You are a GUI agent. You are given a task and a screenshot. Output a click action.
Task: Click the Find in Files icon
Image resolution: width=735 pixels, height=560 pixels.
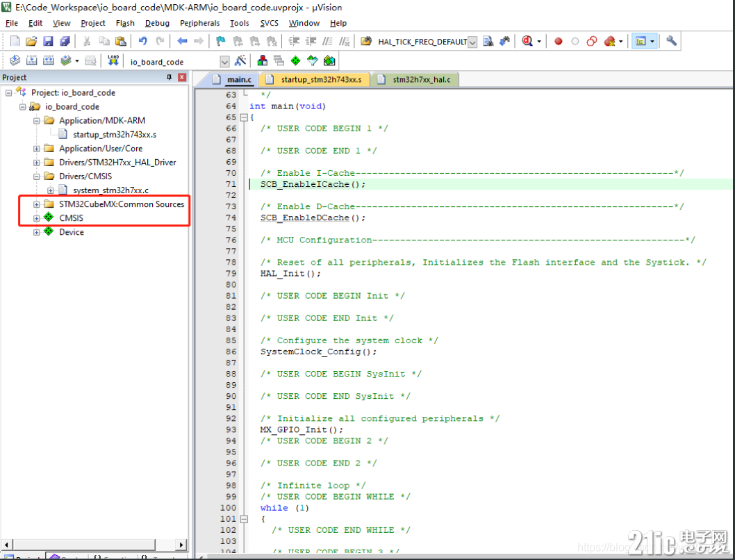click(366, 41)
